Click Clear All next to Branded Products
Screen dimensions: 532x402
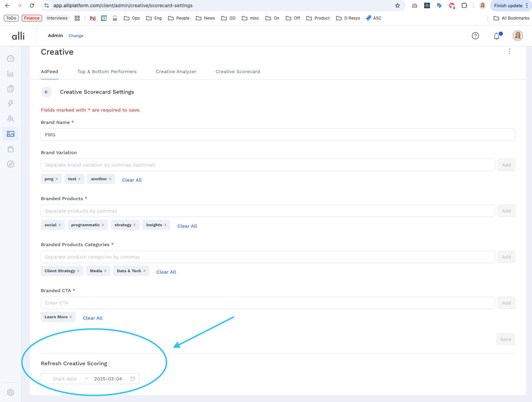pyautogui.click(x=187, y=226)
